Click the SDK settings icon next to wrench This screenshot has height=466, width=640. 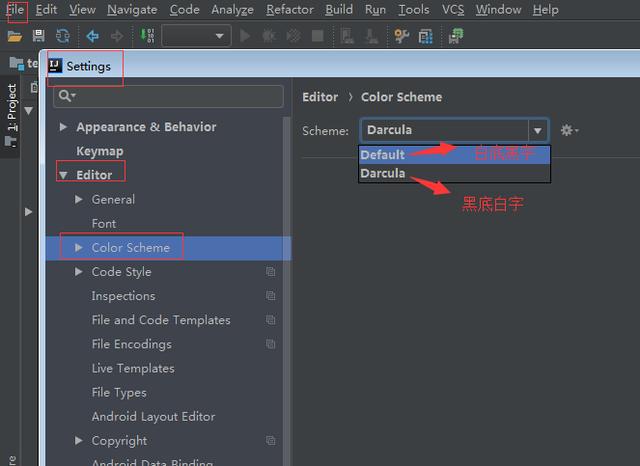point(425,36)
